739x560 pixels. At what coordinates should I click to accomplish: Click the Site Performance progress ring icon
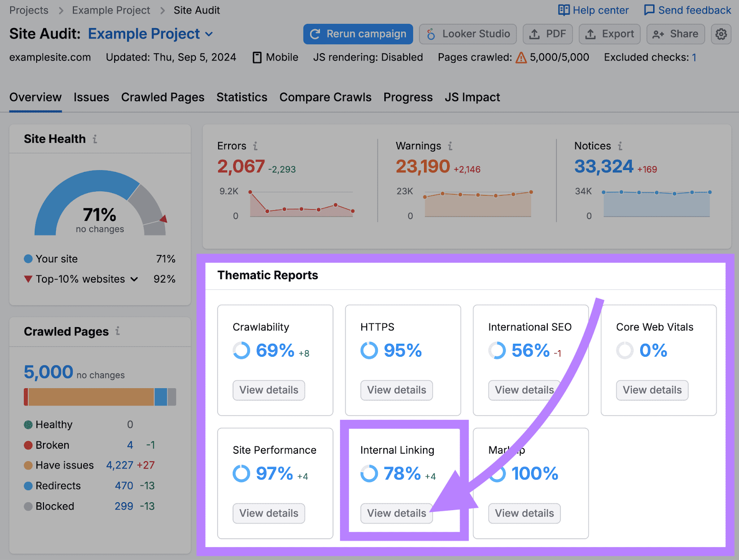tap(242, 473)
